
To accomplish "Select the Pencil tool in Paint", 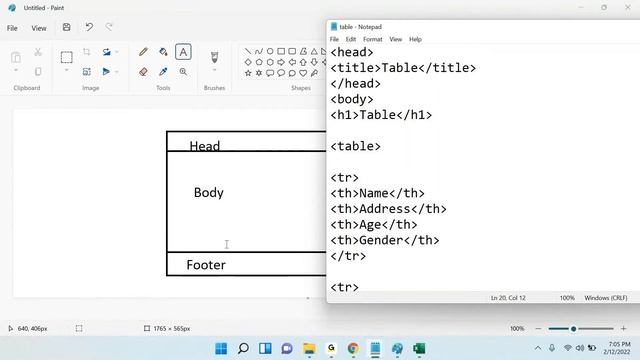I will click(143, 52).
